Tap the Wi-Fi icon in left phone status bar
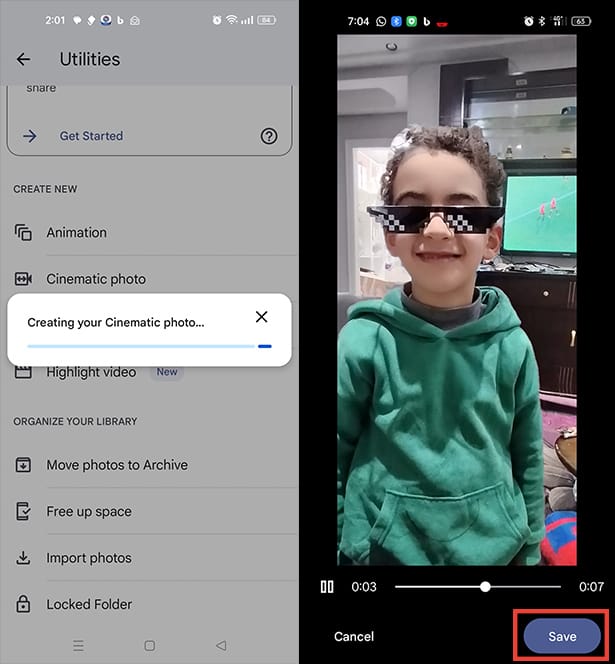615x664 pixels. tap(231, 19)
